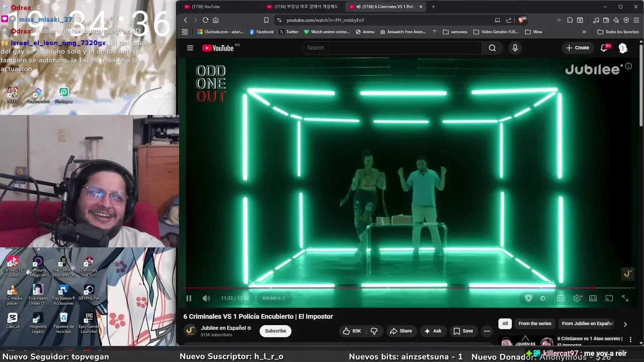Select the From Jubilee en Español chip

(588, 324)
